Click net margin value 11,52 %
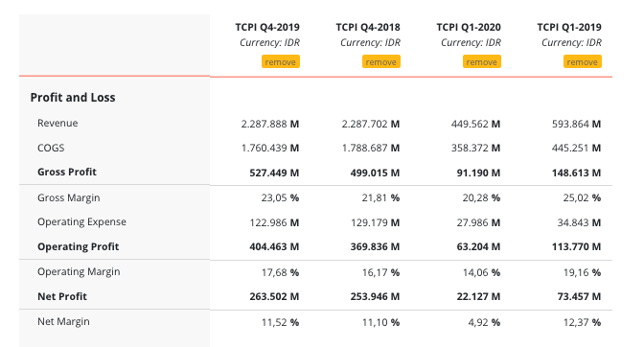This screenshot has height=347, width=644. coord(280,322)
